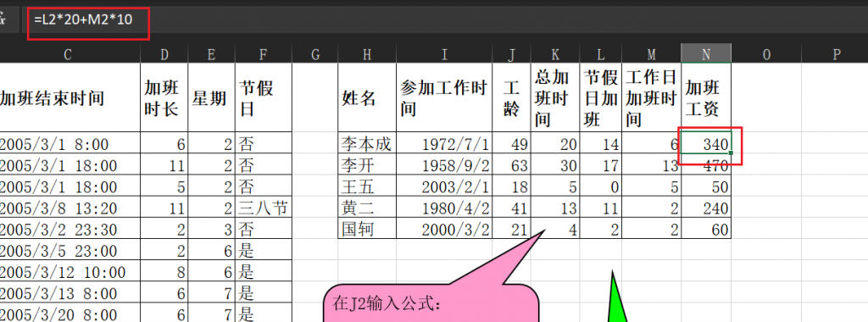Click the 三八节 holiday cell
This screenshot has width=868, height=322.
[x=264, y=208]
